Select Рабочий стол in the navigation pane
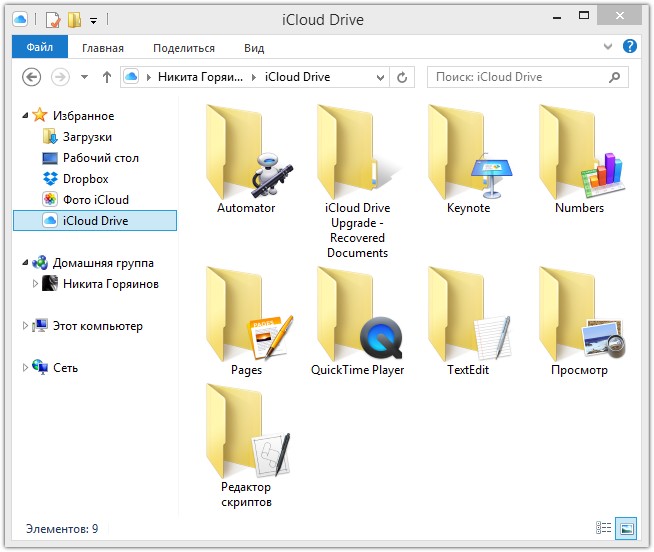This screenshot has height=552, width=654. [101, 158]
